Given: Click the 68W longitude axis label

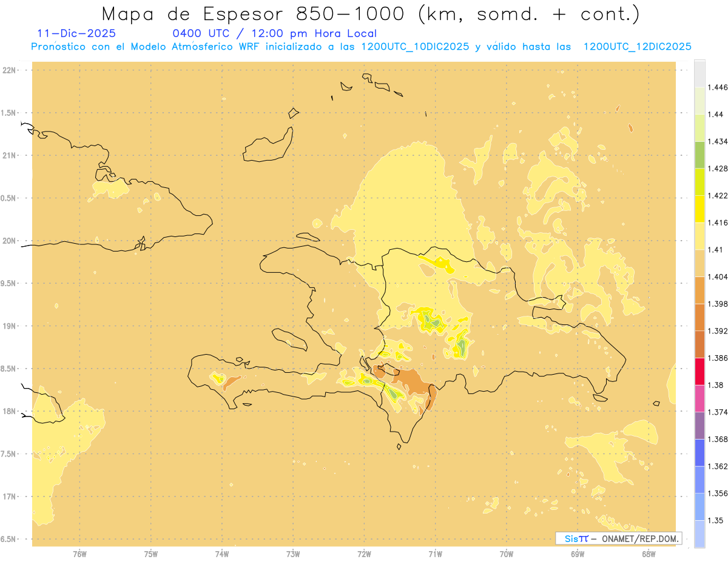Looking at the screenshot, I should [649, 553].
